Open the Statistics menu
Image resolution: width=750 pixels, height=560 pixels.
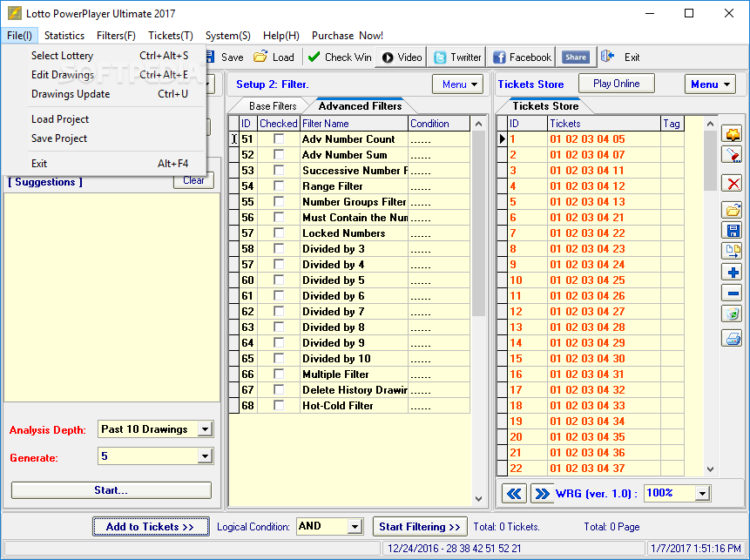(64, 36)
